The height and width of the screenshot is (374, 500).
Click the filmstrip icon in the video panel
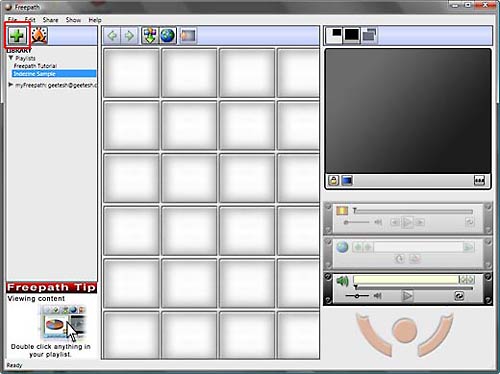pos(342,211)
